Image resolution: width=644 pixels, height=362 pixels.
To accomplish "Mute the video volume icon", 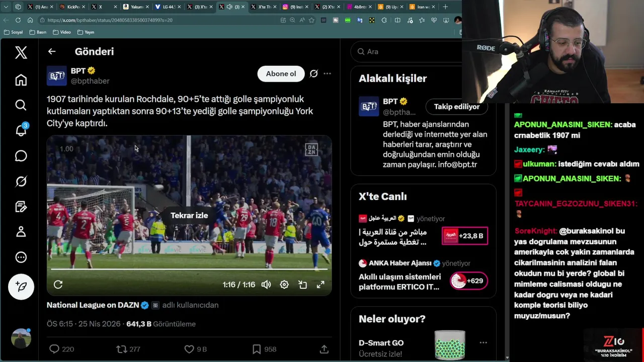I will point(266,285).
